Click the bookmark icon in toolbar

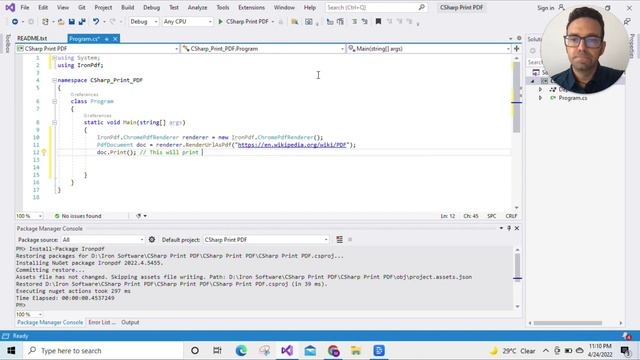[x=378, y=22]
